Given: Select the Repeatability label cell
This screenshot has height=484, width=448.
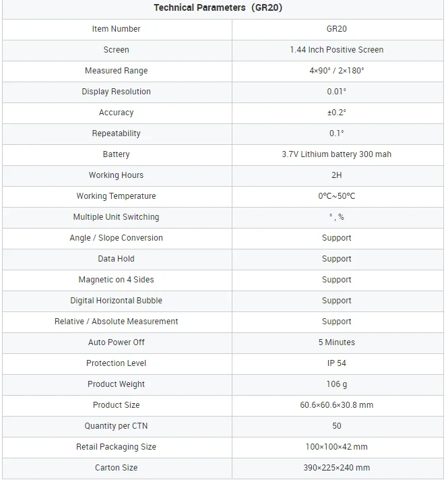Looking at the screenshot, I should click(117, 133).
